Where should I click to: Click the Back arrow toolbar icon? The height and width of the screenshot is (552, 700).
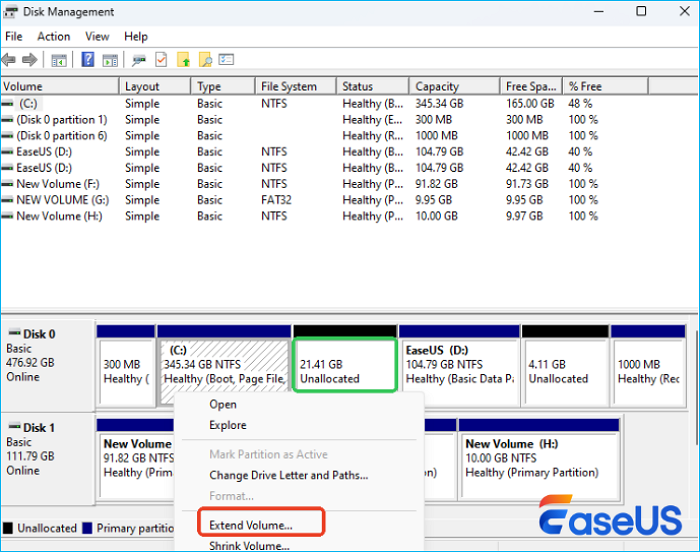(9, 60)
